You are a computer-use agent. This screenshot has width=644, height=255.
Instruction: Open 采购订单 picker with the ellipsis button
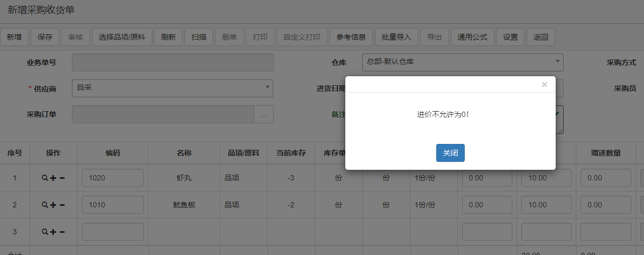coord(264,115)
